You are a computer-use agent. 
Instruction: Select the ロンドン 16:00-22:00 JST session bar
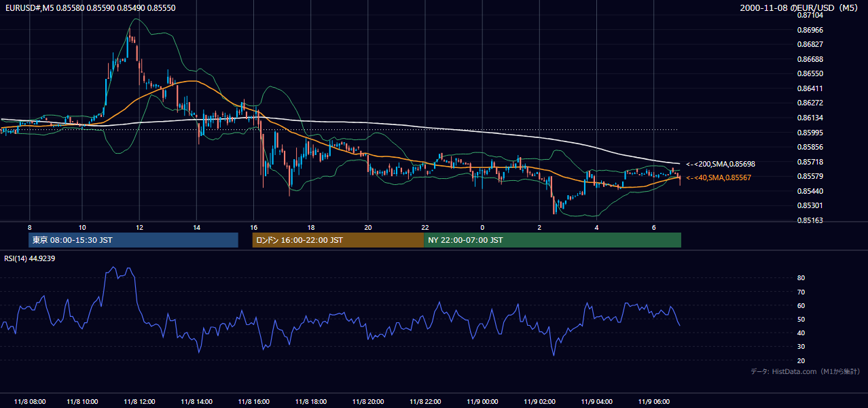338,240
